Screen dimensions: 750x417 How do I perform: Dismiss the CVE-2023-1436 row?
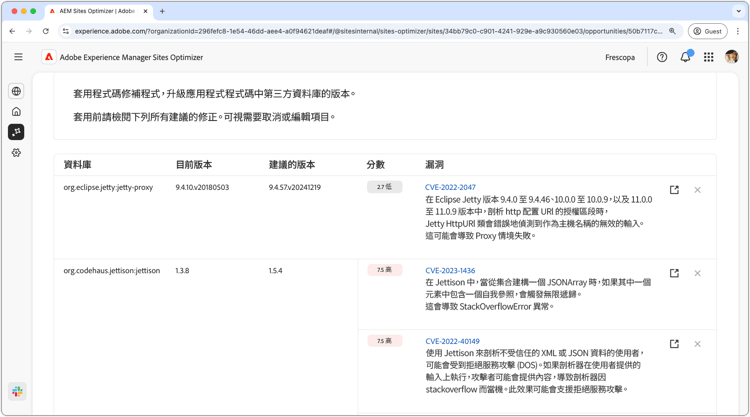(x=697, y=273)
